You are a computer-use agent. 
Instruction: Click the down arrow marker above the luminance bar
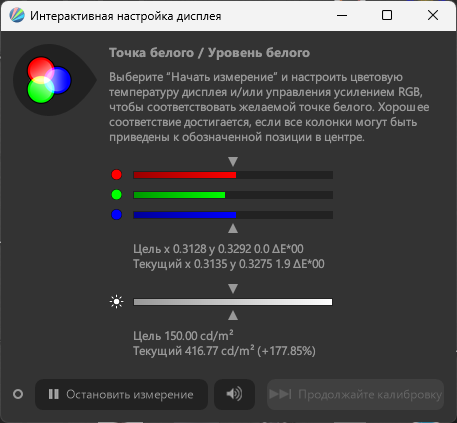click(233, 289)
